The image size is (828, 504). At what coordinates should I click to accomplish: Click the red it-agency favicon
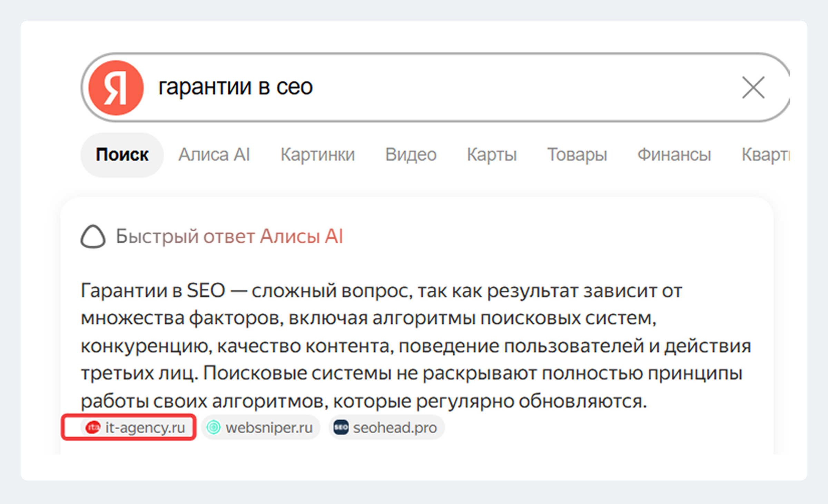coord(93,427)
